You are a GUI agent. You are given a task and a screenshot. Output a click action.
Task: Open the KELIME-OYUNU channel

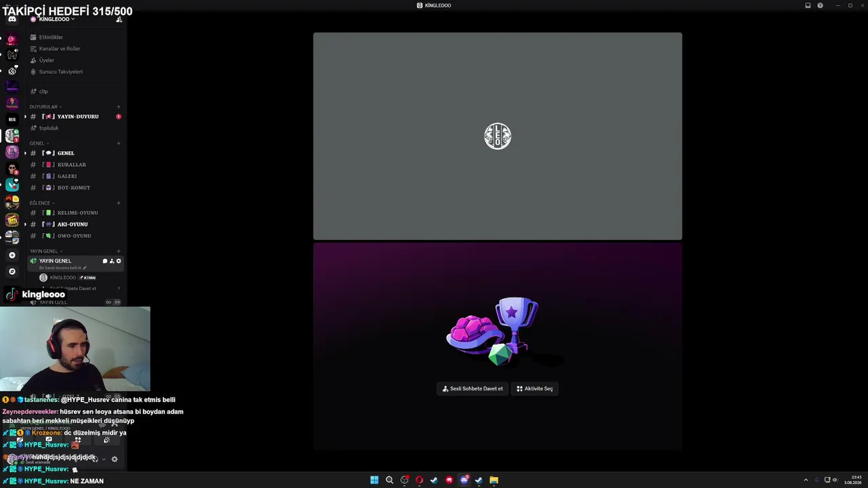coord(77,213)
